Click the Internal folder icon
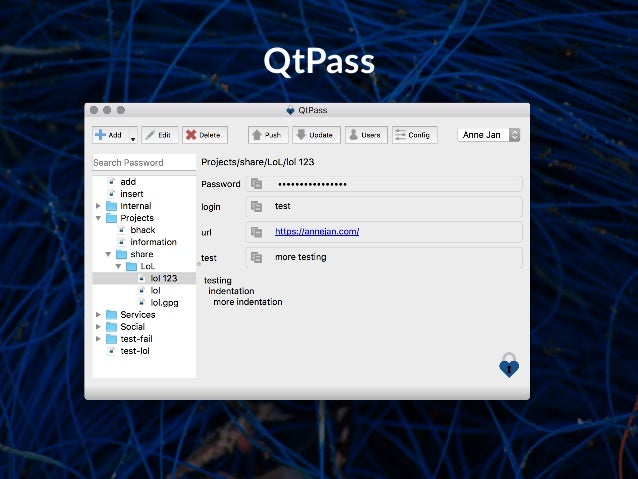This screenshot has height=479, width=638. pyautogui.click(x=111, y=206)
